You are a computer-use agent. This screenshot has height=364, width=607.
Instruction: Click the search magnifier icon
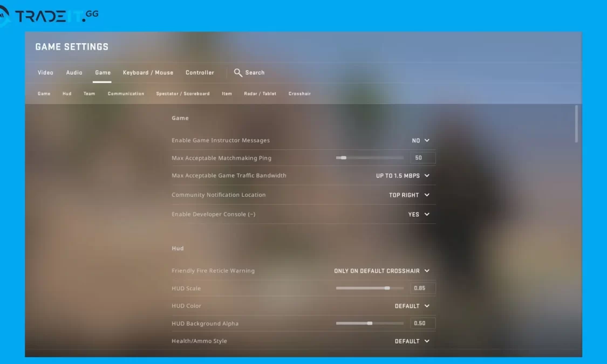(x=238, y=73)
